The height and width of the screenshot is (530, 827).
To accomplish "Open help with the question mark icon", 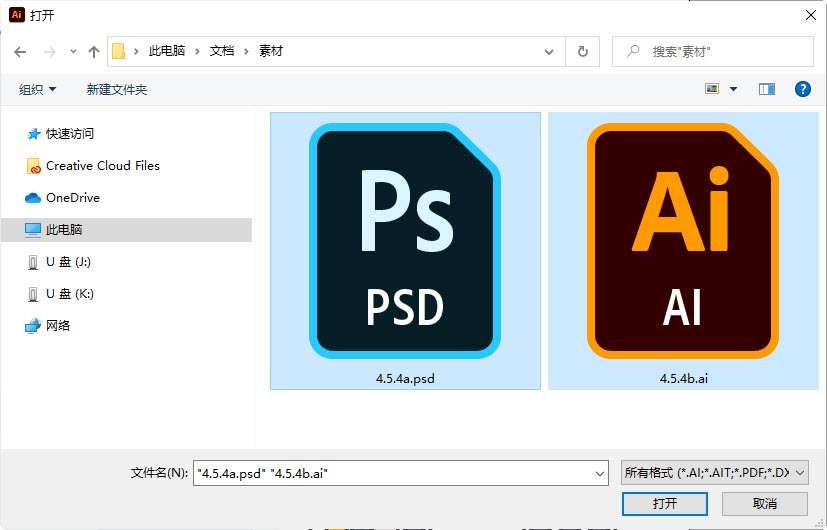I will pos(802,89).
